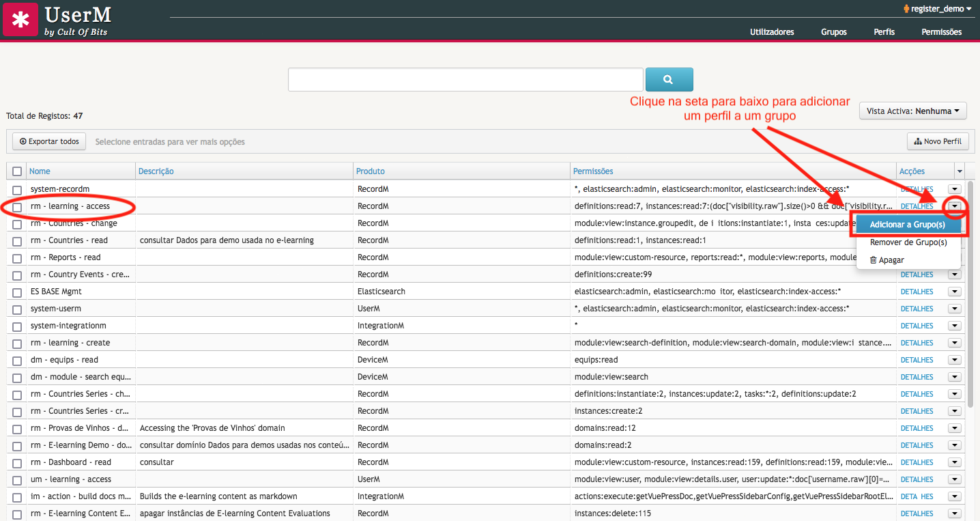Screen dimensions: 980x521
Task: View DETALHES for um - learning - access
Action: click(917, 479)
